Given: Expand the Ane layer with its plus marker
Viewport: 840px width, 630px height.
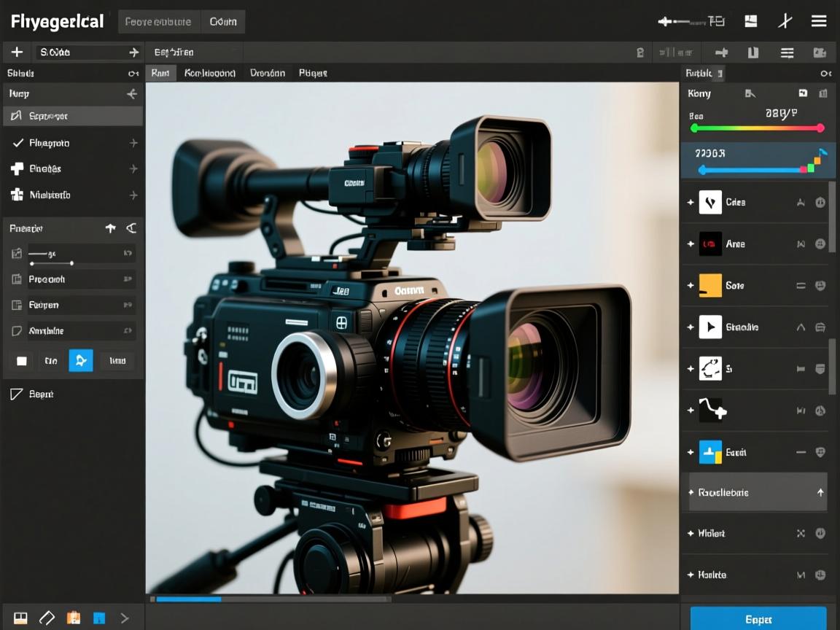Looking at the screenshot, I should [x=691, y=244].
